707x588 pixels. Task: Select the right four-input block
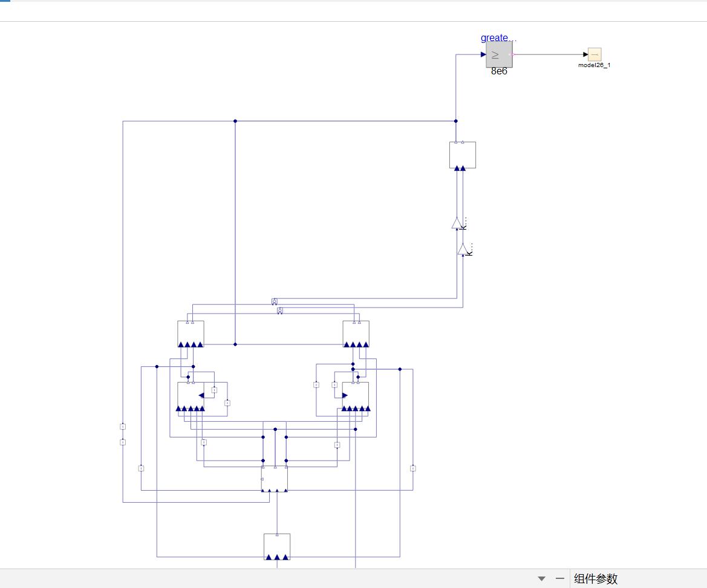coord(356,334)
